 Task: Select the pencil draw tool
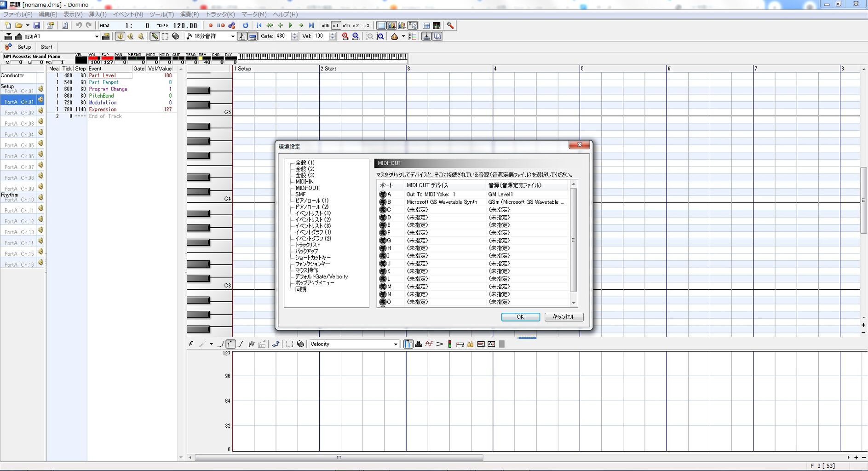[155, 36]
